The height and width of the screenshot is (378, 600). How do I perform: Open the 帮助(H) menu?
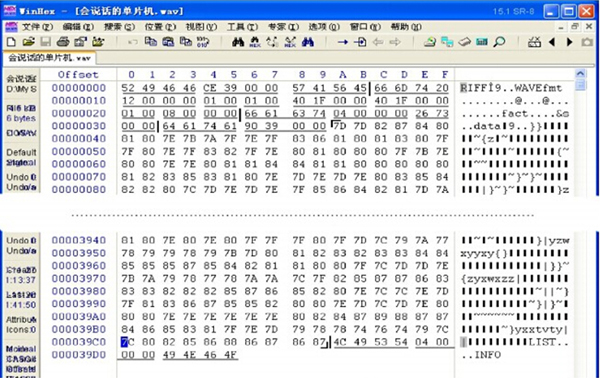click(x=406, y=27)
